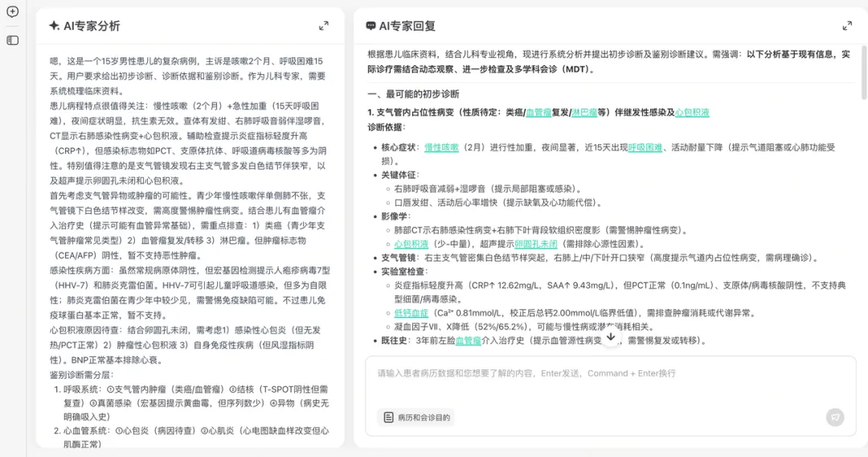
Task: Click the send button in message box
Action: (835, 417)
